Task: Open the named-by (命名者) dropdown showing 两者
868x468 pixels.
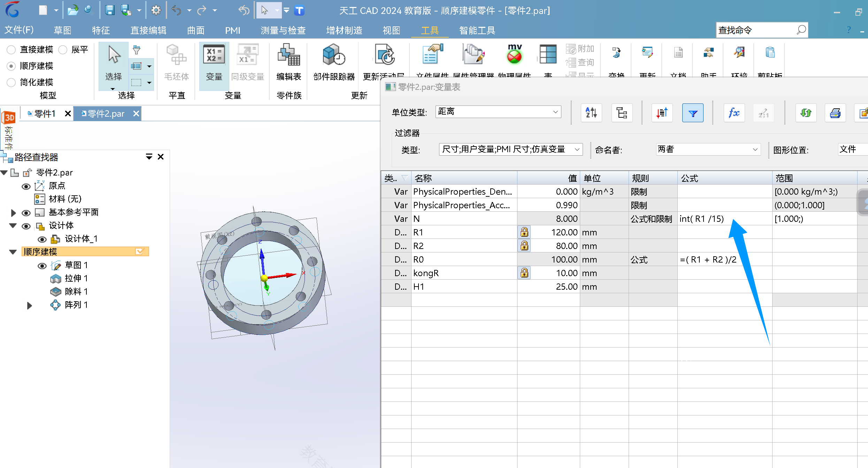Action: pos(708,149)
